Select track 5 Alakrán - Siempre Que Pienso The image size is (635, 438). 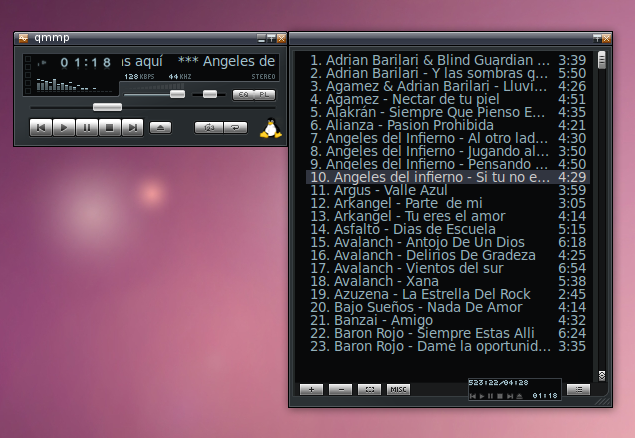[x=448, y=112]
